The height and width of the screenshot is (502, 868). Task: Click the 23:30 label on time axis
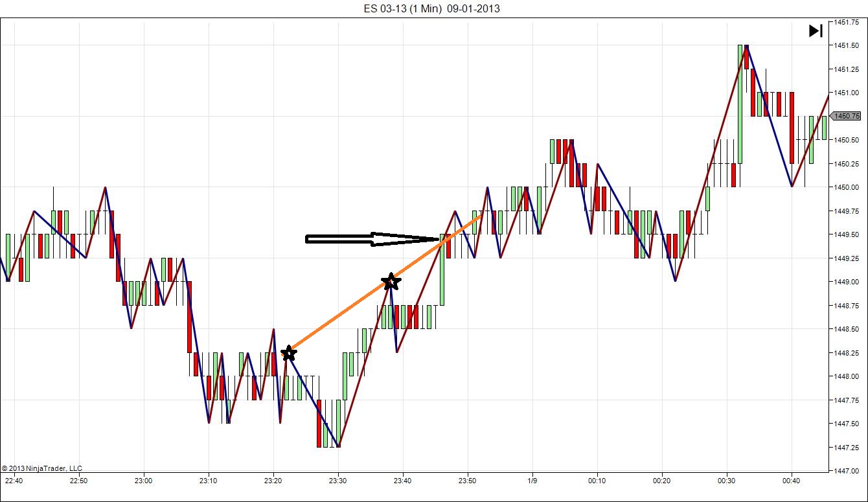click(338, 481)
